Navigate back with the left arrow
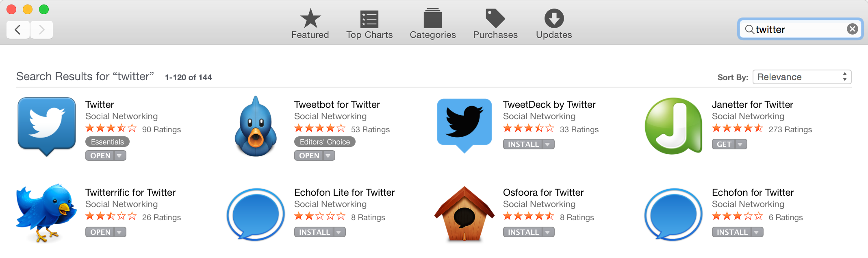Image resolution: width=868 pixels, height=258 pixels. 18,30
